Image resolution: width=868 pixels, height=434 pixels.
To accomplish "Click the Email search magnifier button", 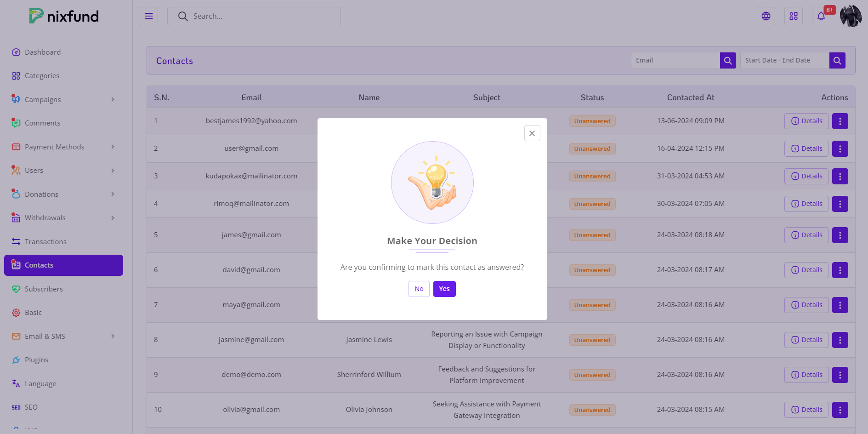I will pos(727,60).
